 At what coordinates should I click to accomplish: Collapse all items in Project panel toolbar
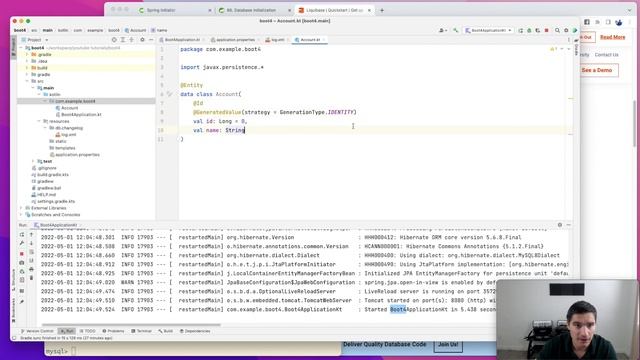coord(131,40)
